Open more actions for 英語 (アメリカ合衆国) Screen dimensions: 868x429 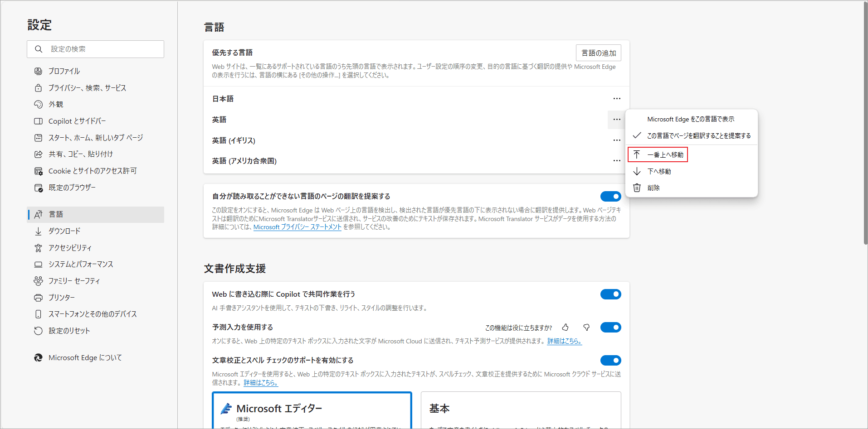coord(617,160)
